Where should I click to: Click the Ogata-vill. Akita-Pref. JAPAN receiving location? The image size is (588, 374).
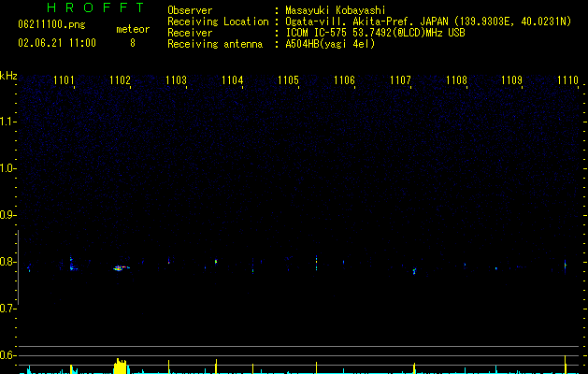click(428, 22)
